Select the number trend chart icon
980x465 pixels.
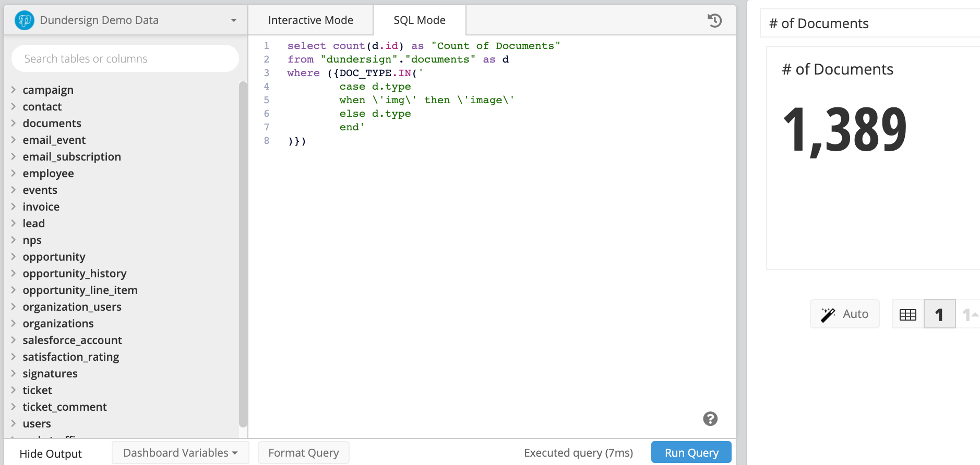coord(969,314)
